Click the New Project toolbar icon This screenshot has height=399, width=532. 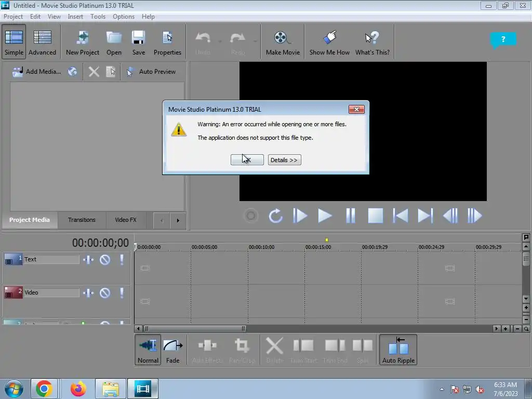pyautogui.click(x=83, y=42)
